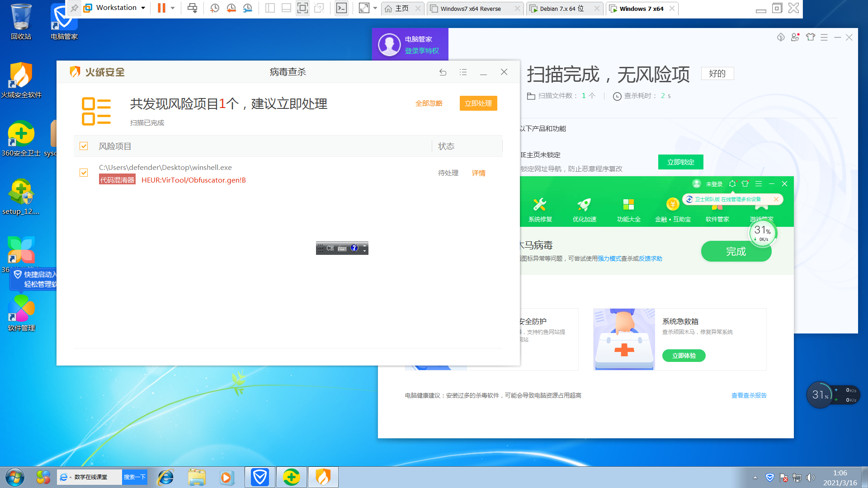Click the 好的 button in 电脑管家

click(717, 74)
